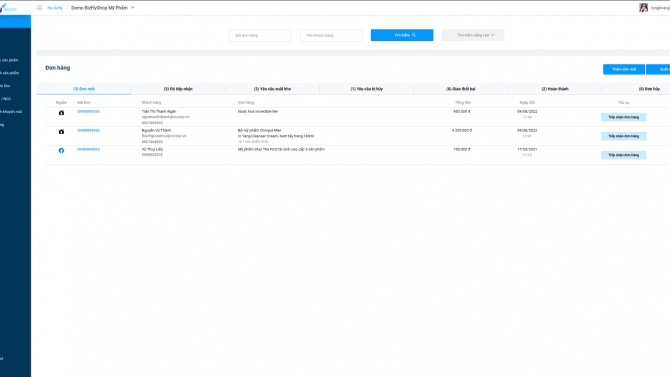Click customer name Nguyễn Vũ Thành
Viewport: 670px width, 377px height.
click(x=156, y=130)
